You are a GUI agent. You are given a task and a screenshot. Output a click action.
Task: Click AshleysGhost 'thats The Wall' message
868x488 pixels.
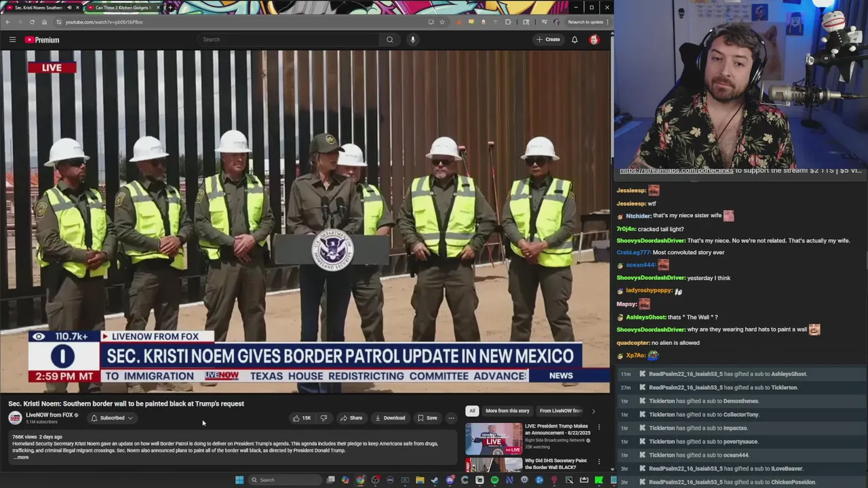pos(667,317)
